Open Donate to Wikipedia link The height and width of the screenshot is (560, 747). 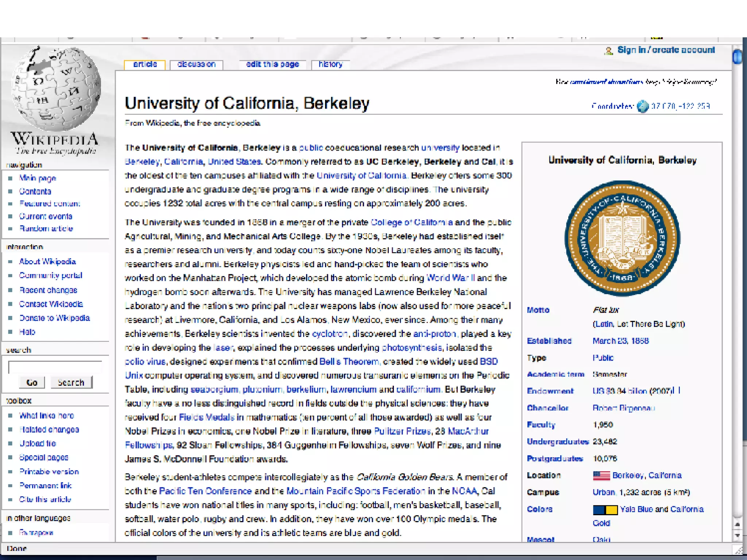click(54, 318)
